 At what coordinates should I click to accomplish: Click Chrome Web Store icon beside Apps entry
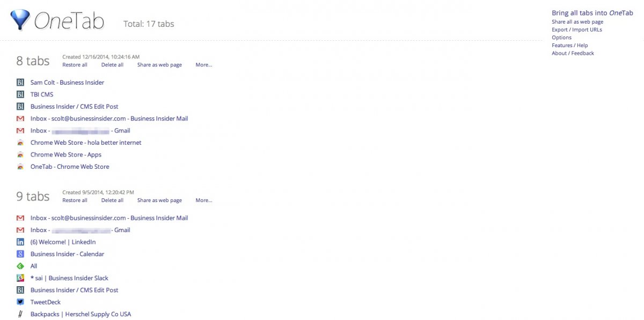tap(20, 155)
